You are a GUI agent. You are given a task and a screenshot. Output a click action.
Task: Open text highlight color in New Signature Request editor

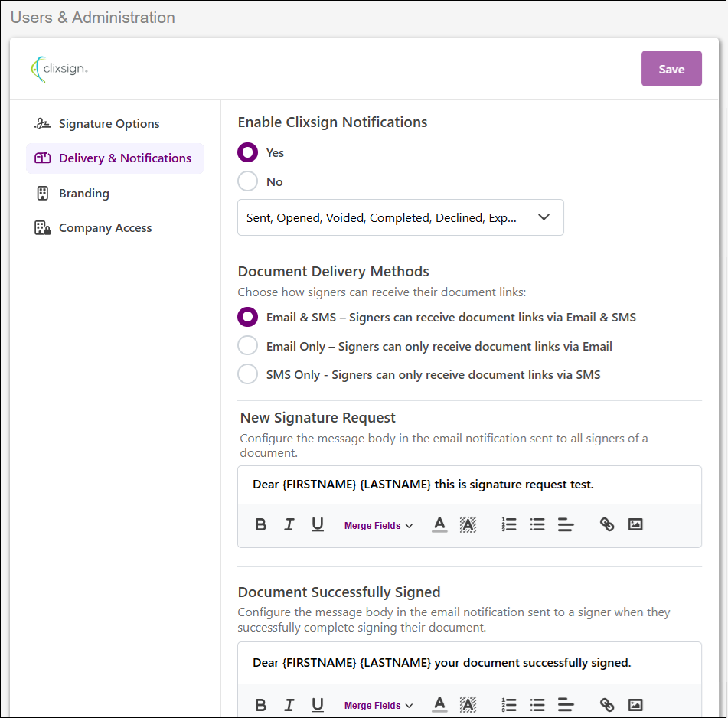tap(468, 524)
